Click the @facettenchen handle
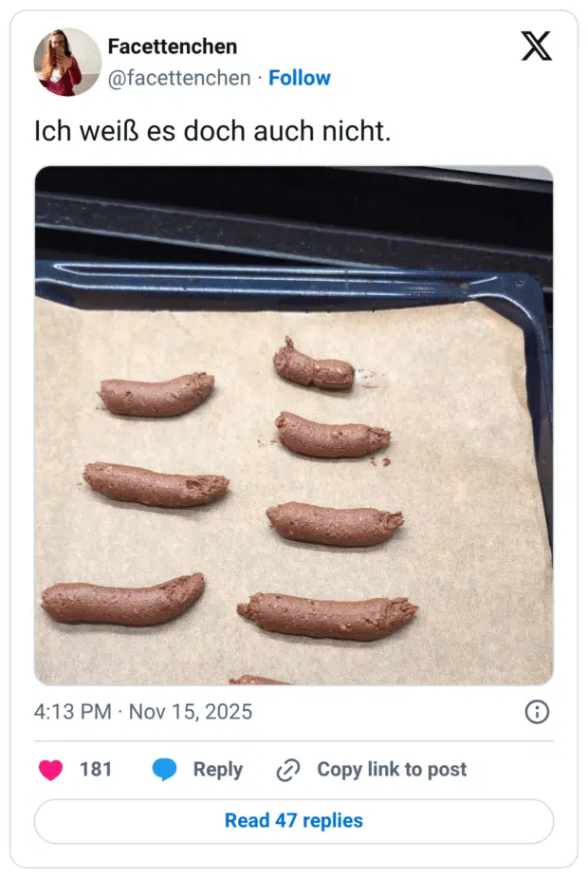Image resolution: width=588 pixels, height=878 pixels. (179, 78)
